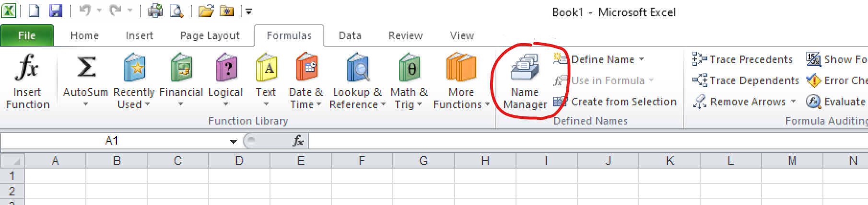This screenshot has height=205, width=868.
Task: Switch to the Data tab
Action: [x=350, y=36]
